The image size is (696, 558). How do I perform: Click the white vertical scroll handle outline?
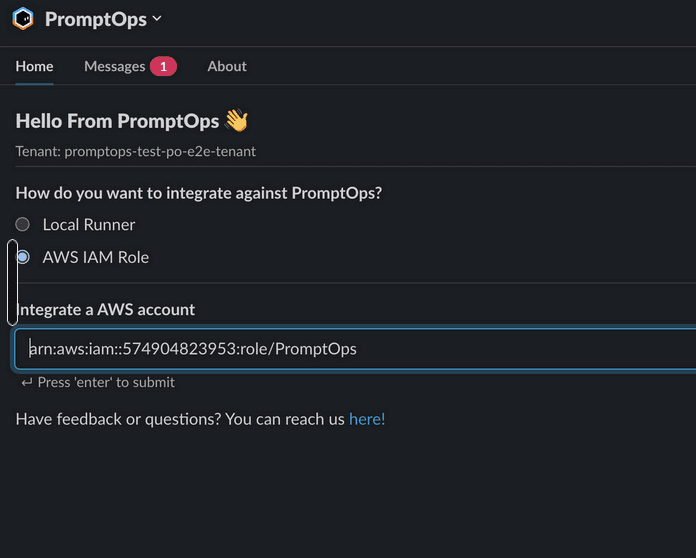[12, 282]
